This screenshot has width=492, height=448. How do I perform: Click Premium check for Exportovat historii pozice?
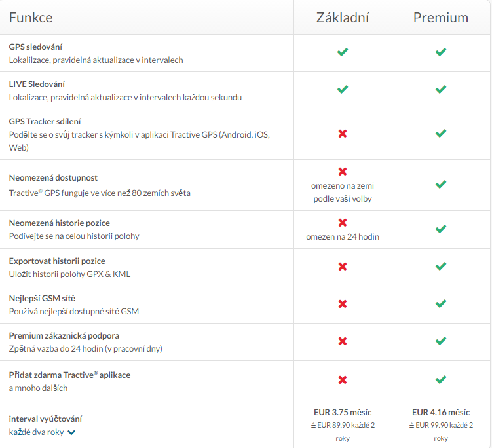tap(441, 266)
